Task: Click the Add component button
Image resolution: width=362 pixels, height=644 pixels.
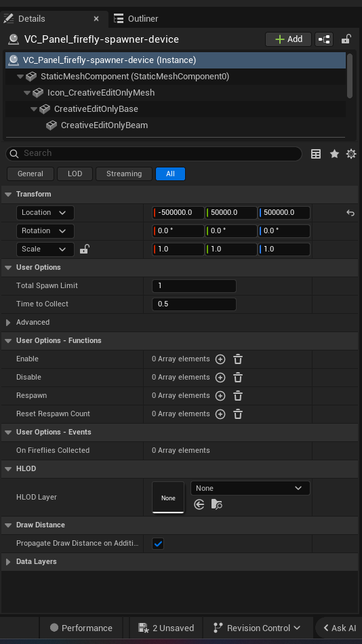Action: pyautogui.click(x=289, y=39)
